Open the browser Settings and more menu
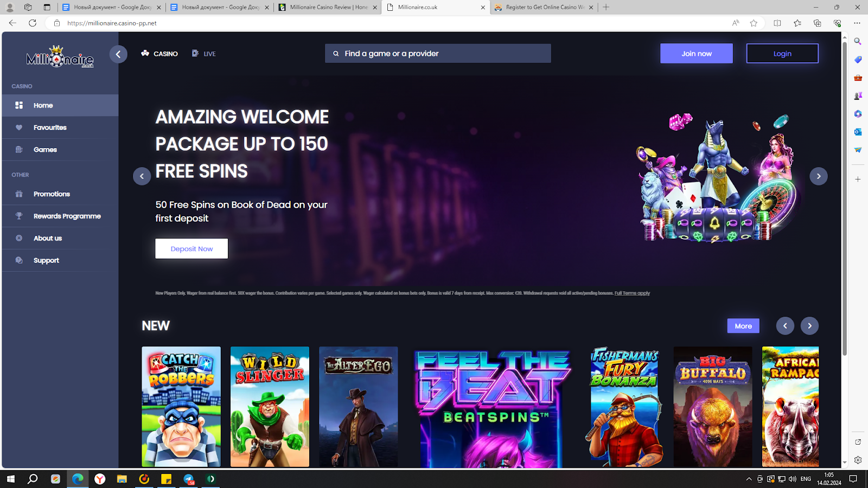This screenshot has height=488, width=868. 857,23
